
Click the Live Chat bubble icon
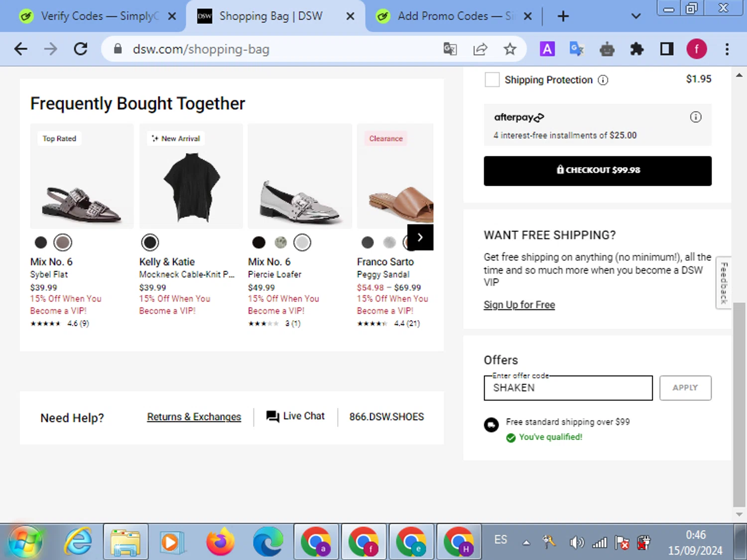[x=272, y=416]
